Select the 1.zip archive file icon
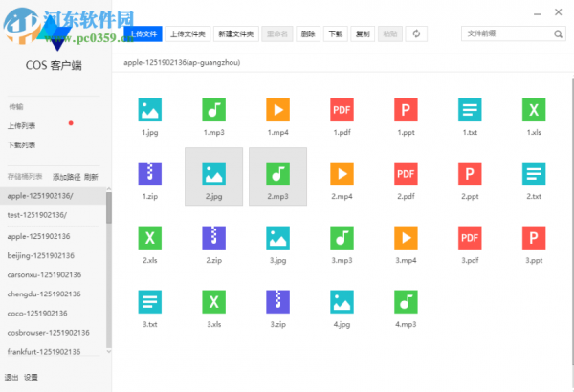The image size is (574, 392). [x=150, y=173]
